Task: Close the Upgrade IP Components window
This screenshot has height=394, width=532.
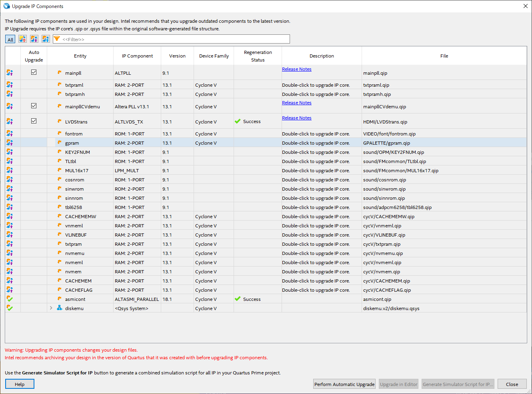Action: coord(525,6)
